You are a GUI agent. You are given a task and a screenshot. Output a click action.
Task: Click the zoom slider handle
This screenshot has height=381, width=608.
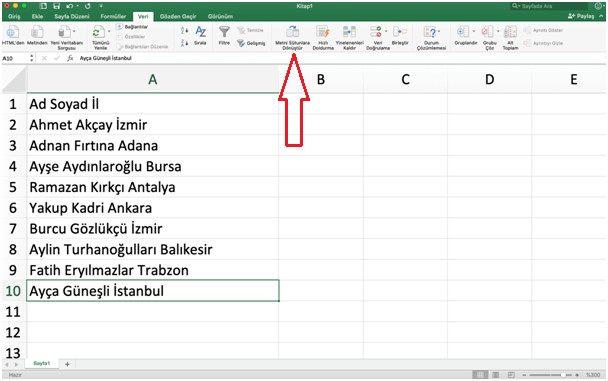pyautogui.click(x=563, y=375)
